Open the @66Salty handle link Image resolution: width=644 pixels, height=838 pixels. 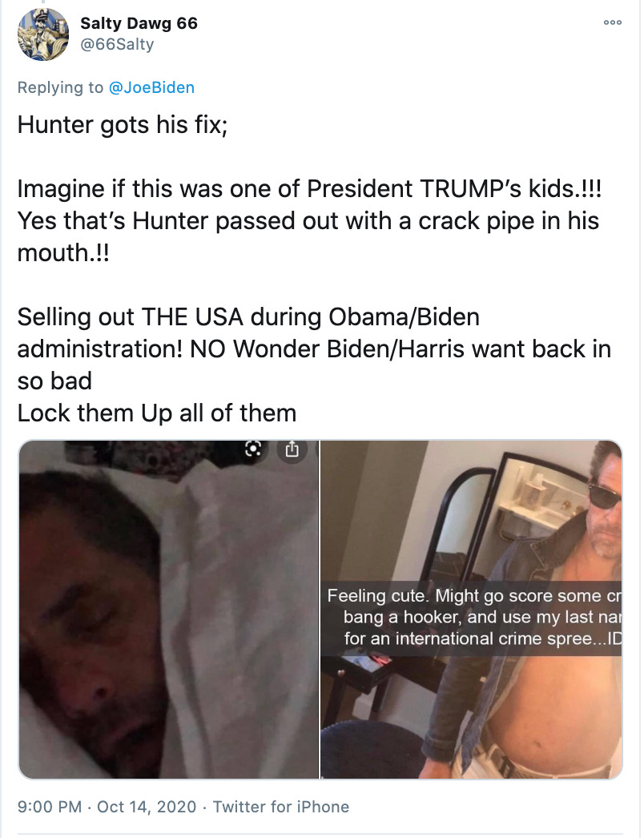(117, 44)
